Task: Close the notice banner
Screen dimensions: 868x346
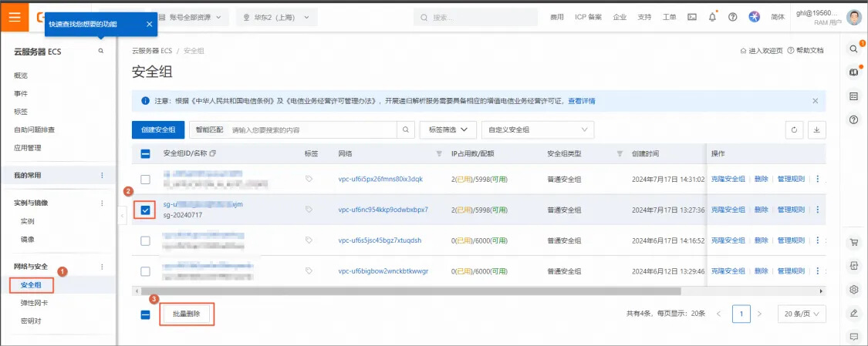Action: (x=815, y=101)
